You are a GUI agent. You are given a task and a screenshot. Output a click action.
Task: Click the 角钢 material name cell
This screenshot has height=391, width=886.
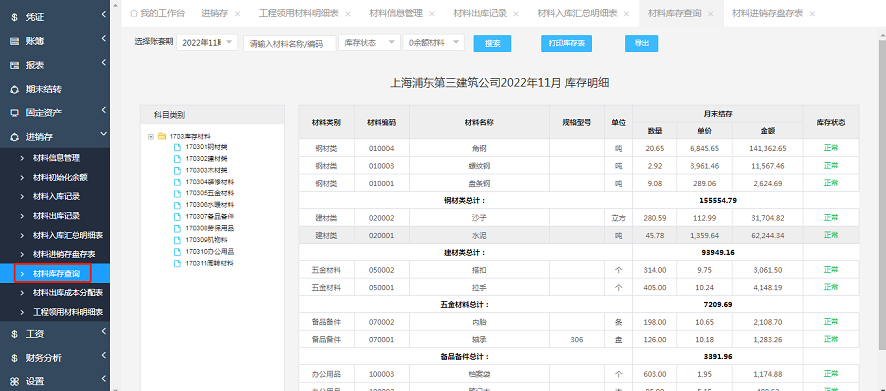coord(479,149)
